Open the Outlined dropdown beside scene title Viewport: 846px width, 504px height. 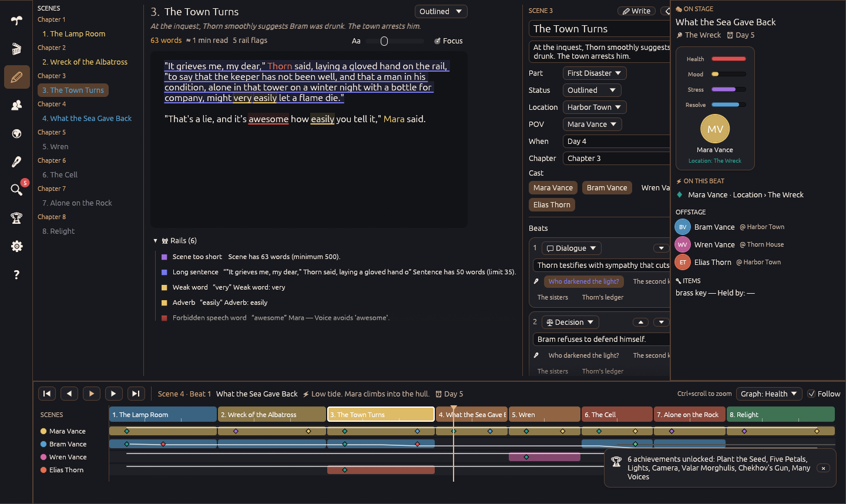point(441,11)
